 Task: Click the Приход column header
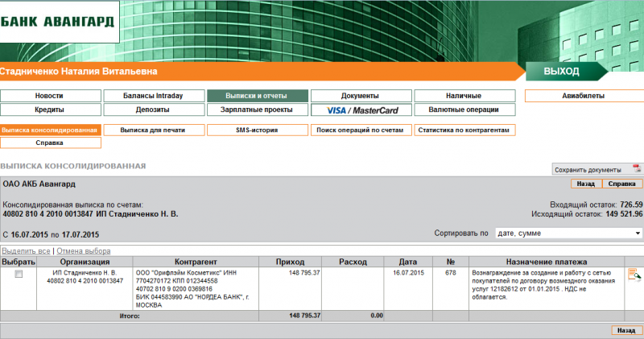pyautogui.click(x=290, y=262)
